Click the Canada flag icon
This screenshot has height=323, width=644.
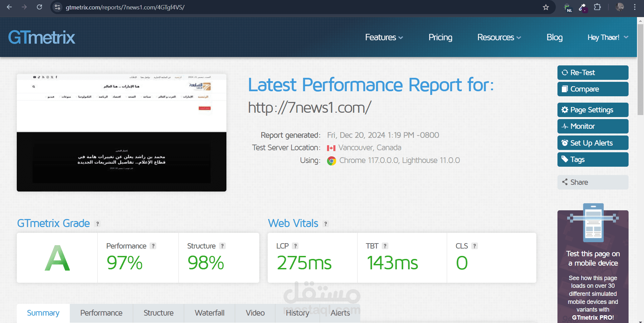click(331, 148)
